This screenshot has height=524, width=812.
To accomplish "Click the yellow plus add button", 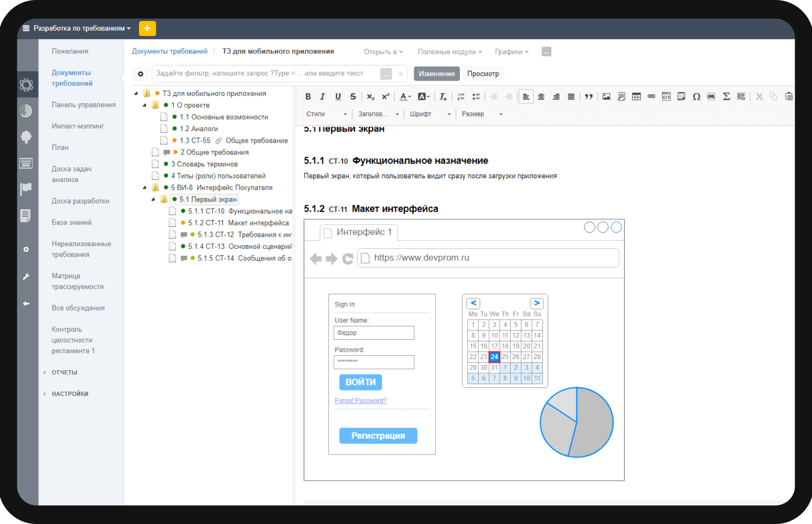I will coord(147,28).
